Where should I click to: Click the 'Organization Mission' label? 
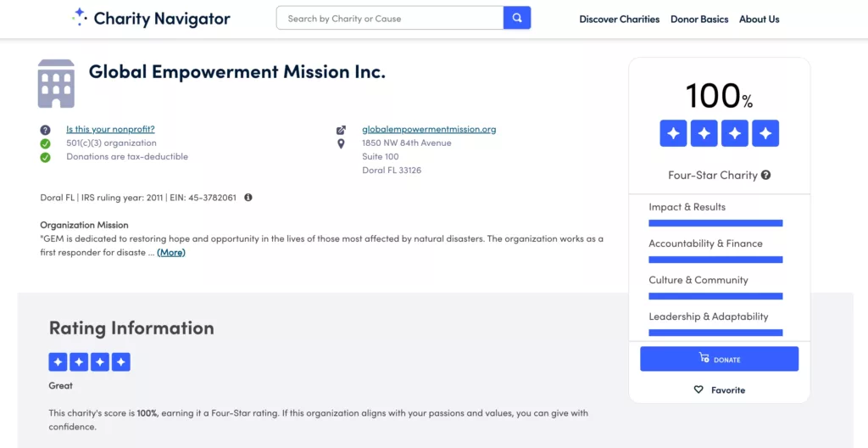click(x=84, y=225)
